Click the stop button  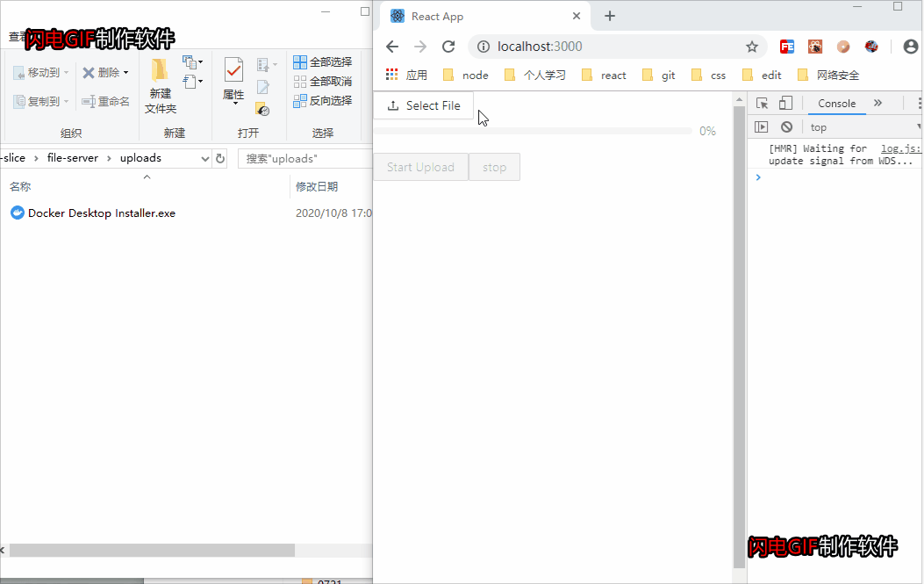pos(494,167)
